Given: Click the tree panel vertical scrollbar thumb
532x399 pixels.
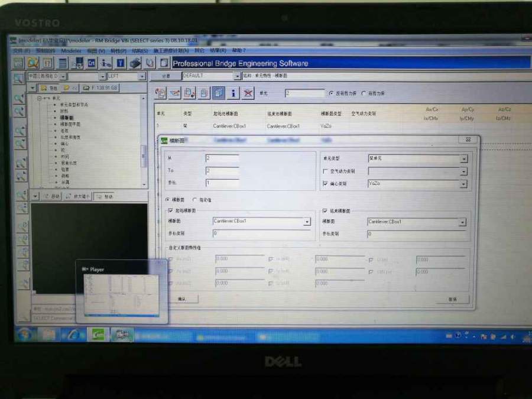Looking at the screenshot, I should 144,155.
